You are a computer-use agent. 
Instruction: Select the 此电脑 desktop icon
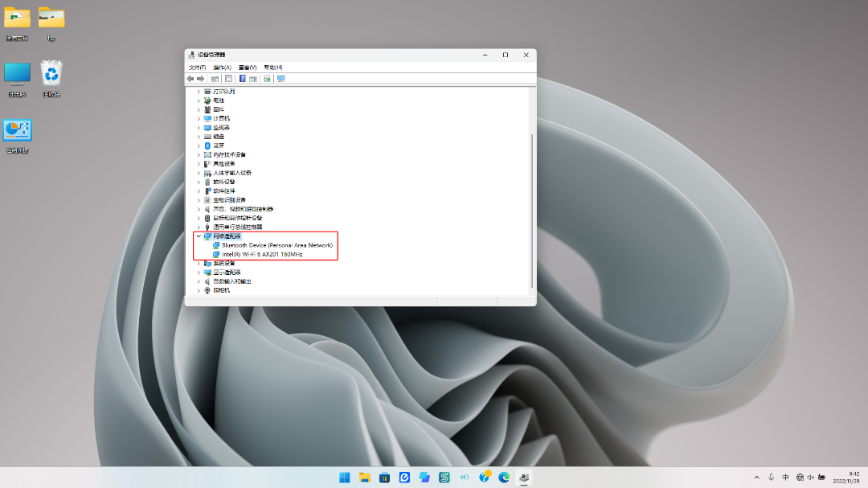[x=17, y=80]
